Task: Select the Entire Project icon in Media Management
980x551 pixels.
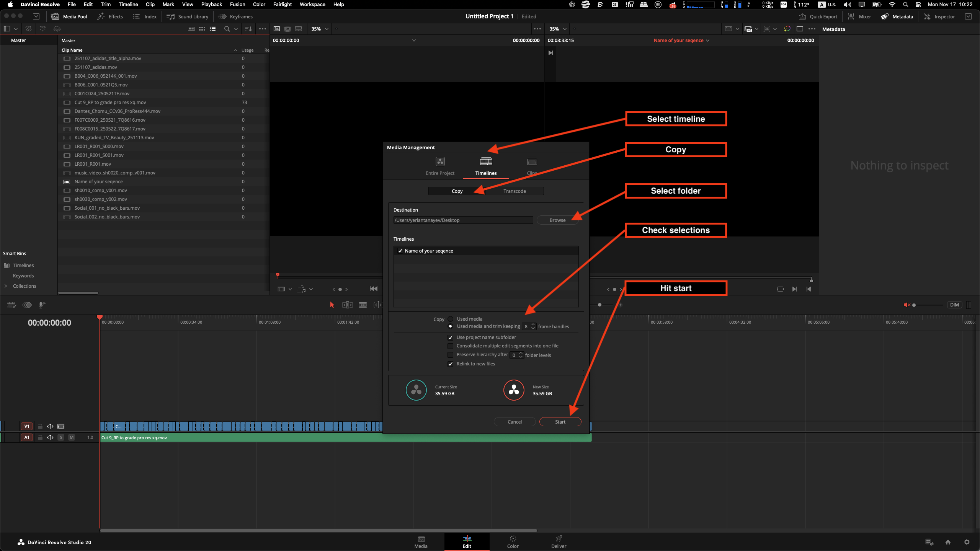Action: pyautogui.click(x=440, y=161)
